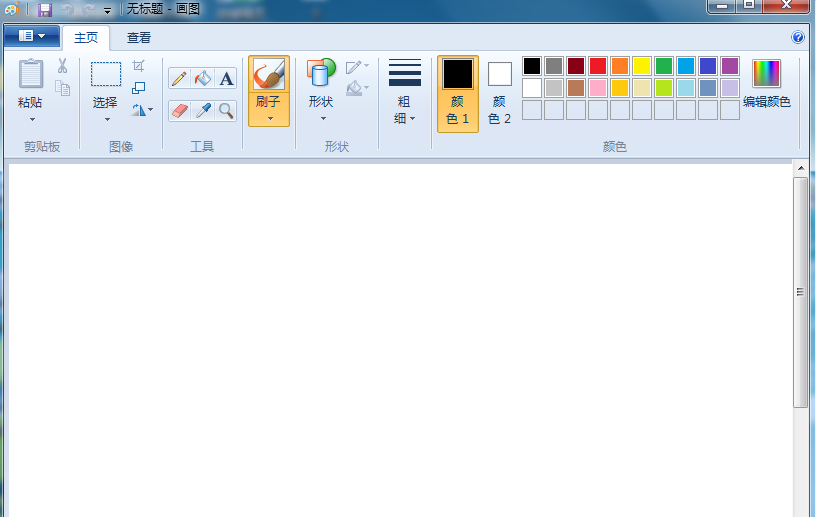Open the Size (粗细) line thickness dropdown
The height and width of the screenshot is (517, 816).
405,92
